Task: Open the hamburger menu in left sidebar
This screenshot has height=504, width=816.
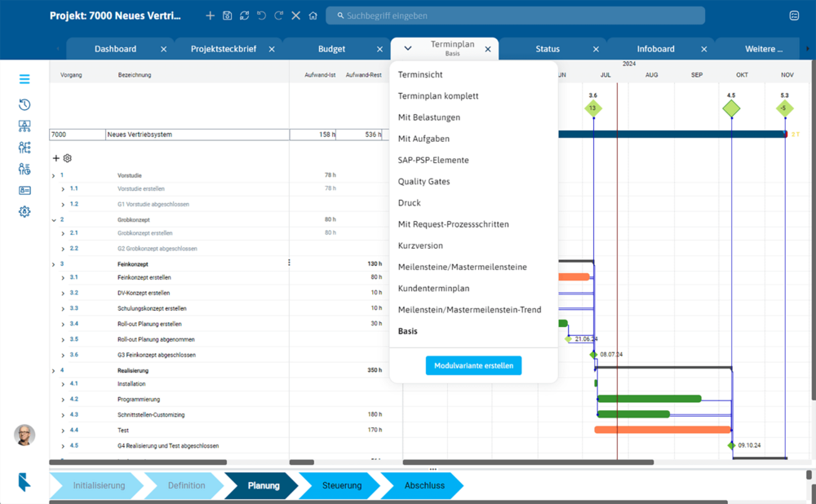Action: pyautogui.click(x=24, y=79)
